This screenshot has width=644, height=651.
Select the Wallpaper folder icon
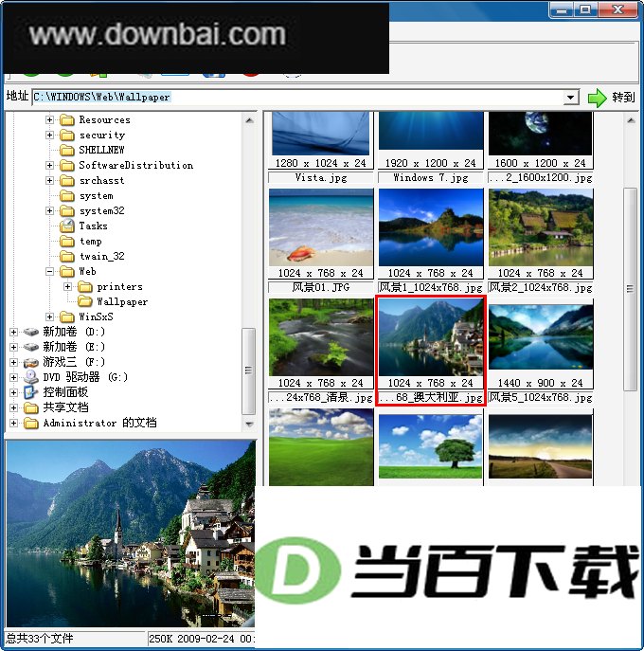(85, 301)
